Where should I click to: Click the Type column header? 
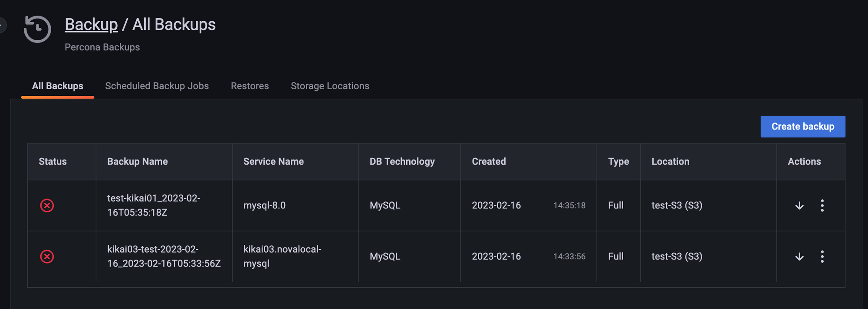point(618,162)
